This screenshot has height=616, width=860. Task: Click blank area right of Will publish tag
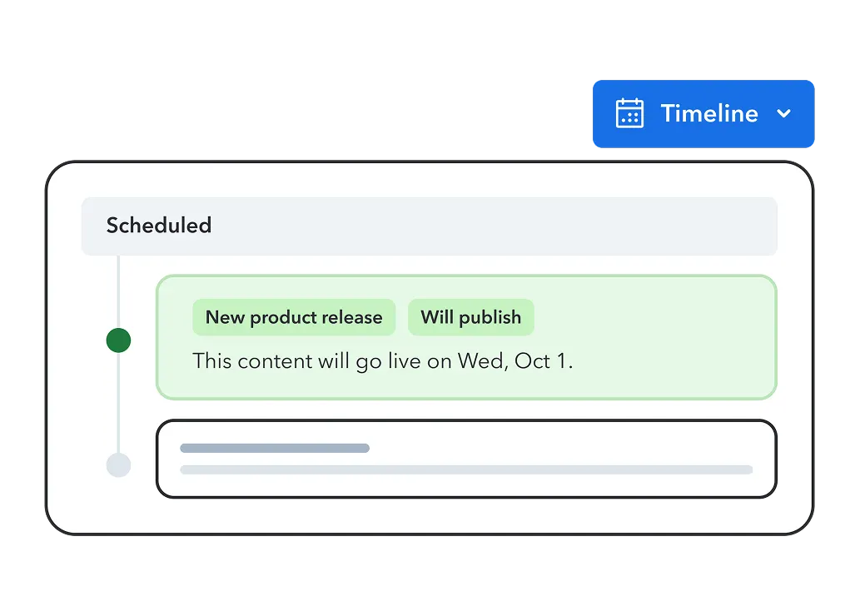pyautogui.click(x=649, y=317)
